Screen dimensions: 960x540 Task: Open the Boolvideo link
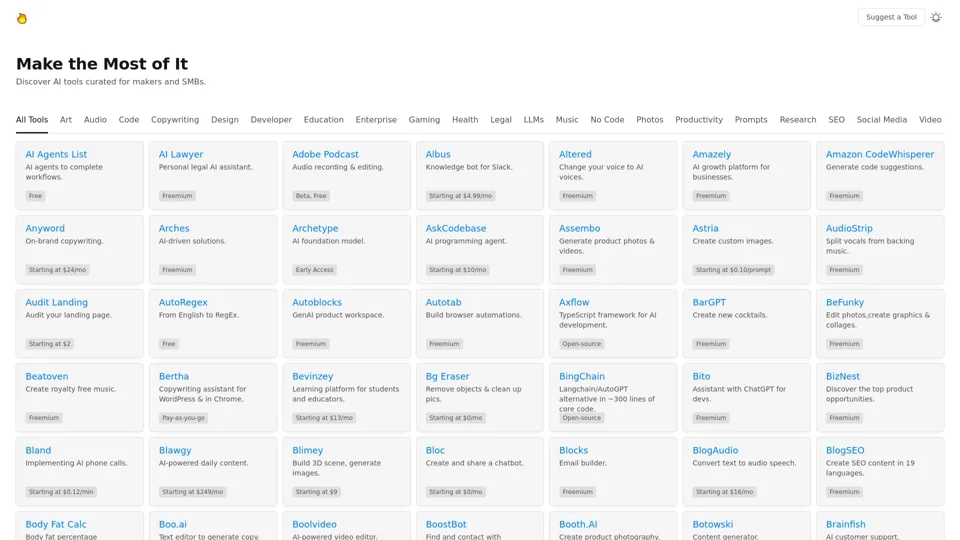314,525
